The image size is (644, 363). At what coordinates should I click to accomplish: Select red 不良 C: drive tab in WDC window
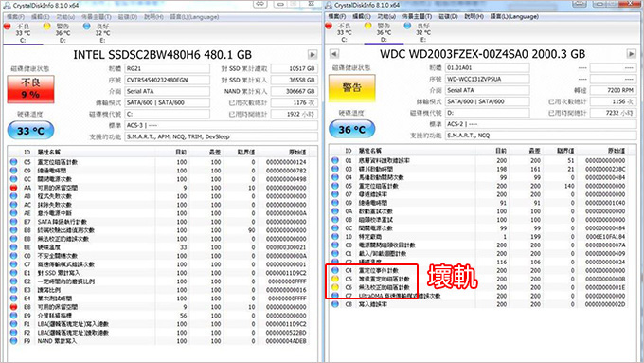click(x=344, y=32)
